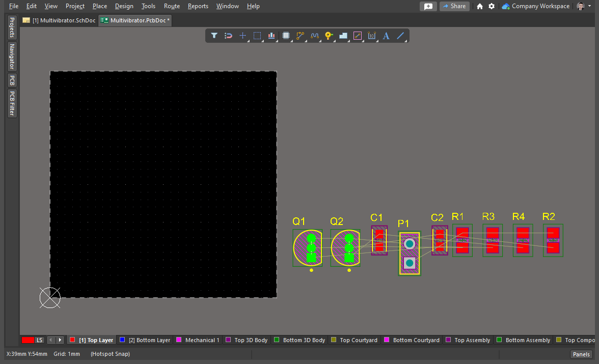
Task: Expand the Projects side panel
Action: [12, 27]
